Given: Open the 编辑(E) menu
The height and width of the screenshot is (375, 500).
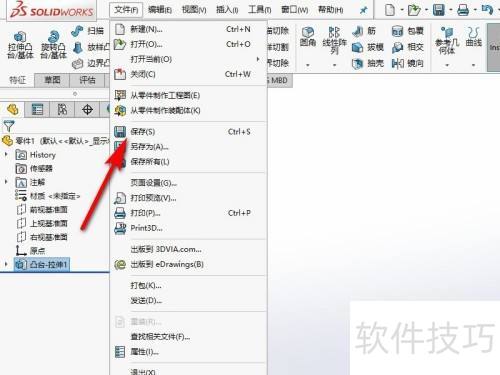Looking at the screenshot, I should coord(160,10).
